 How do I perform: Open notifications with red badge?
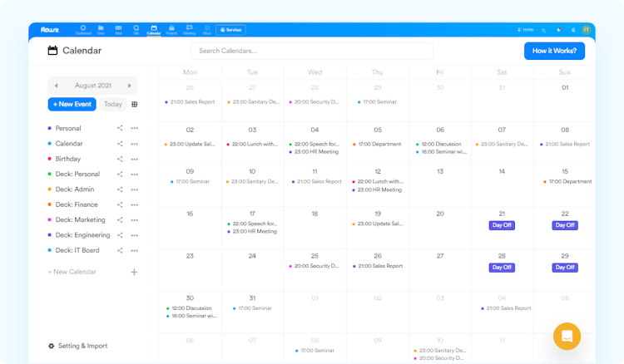click(x=559, y=30)
